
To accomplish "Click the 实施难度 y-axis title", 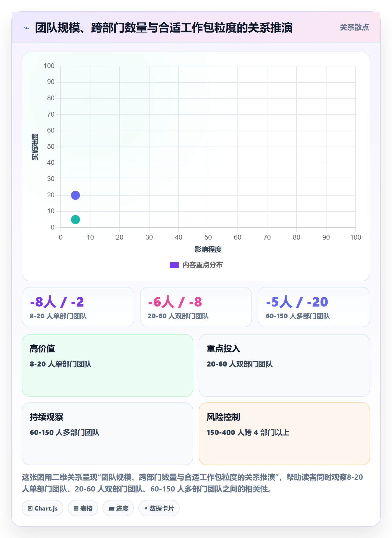I will (x=35, y=147).
